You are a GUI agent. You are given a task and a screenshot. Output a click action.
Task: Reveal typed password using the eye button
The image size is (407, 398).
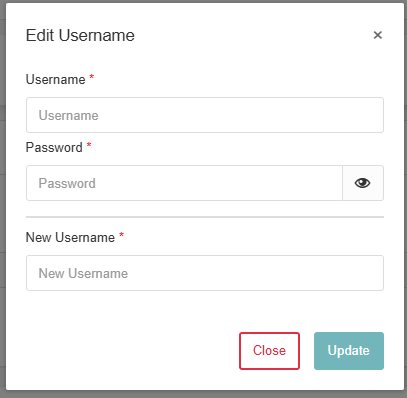362,183
